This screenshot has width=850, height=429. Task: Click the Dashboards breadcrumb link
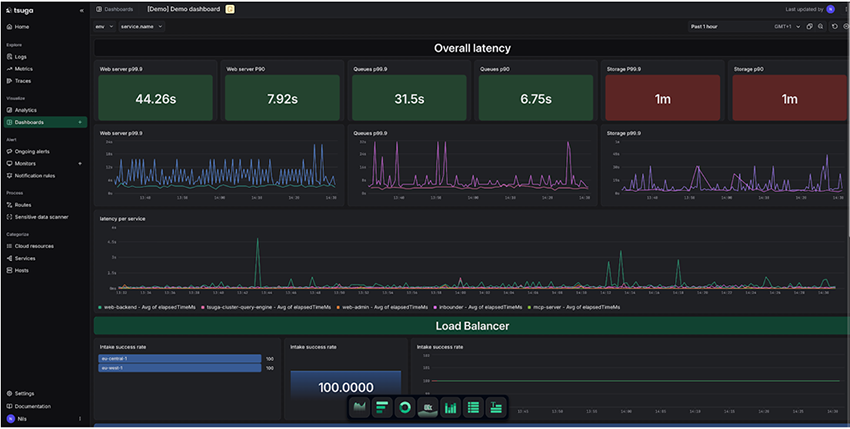point(118,8)
